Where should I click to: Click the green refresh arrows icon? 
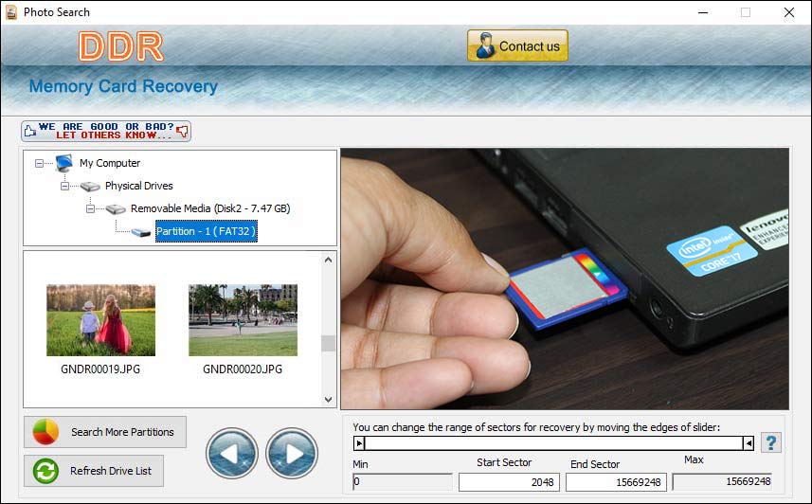45,471
